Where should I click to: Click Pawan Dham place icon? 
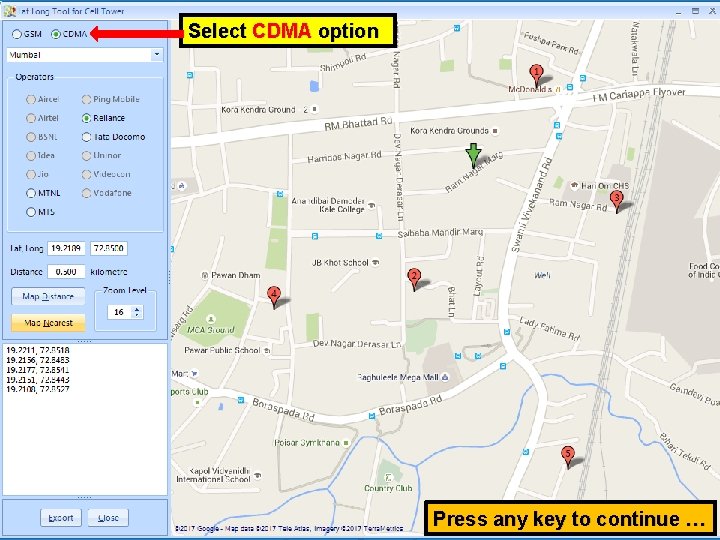click(205, 276)
